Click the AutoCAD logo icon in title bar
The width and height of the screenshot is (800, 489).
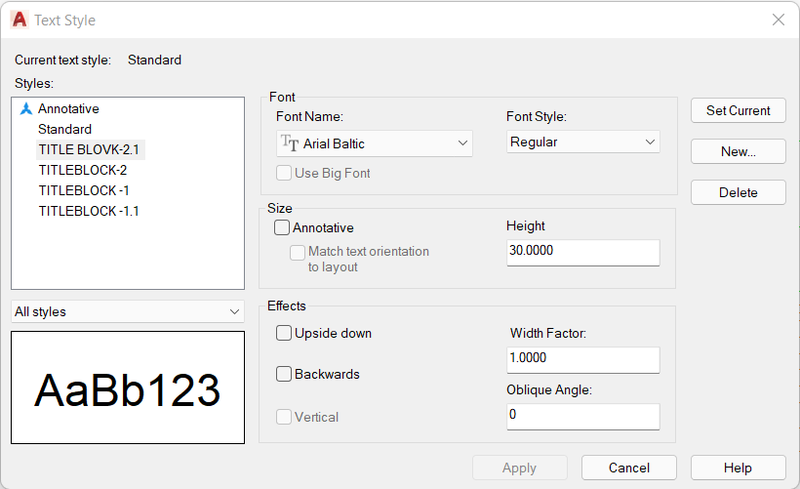click(x=19, y=19)
